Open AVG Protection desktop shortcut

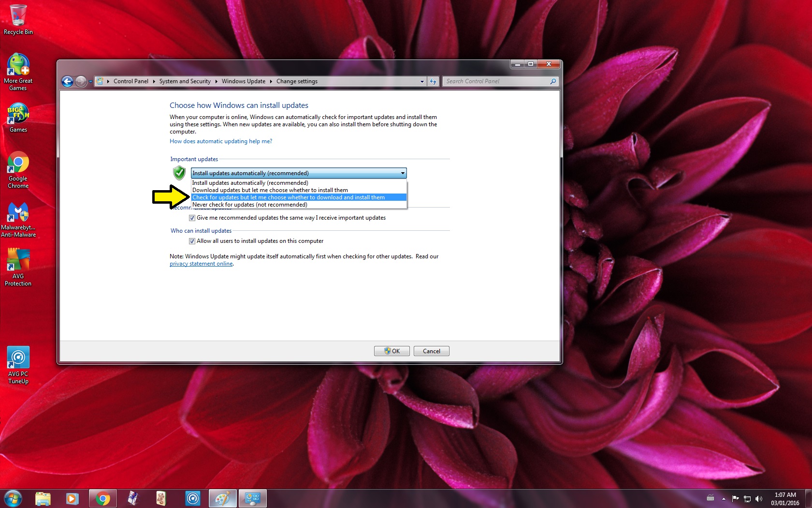click(x=18, y=267)
